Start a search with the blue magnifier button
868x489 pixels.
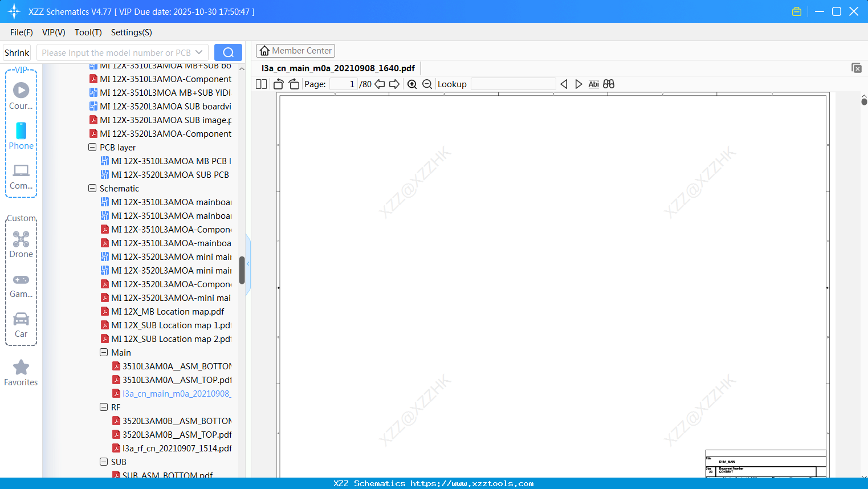(228, 52)
